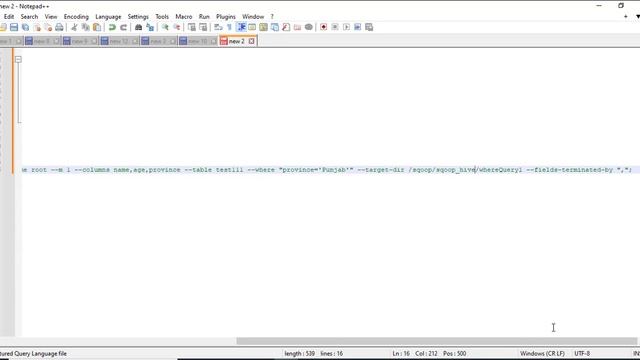Open the Edit menu
The width and height of the screenshot is (640, 360).
[x=9, y=17]
